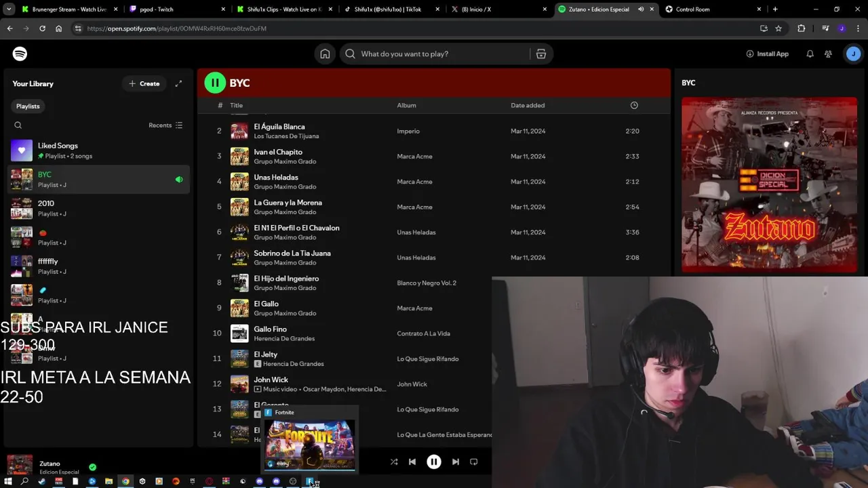The image size is (868, 488).
Task: Open File Explorer from the taskbar
Action: coord(108,481)
